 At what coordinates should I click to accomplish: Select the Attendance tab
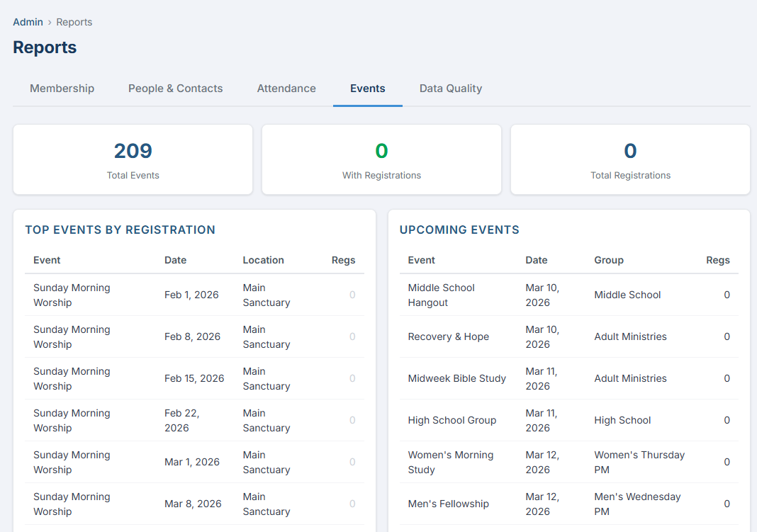286,88
